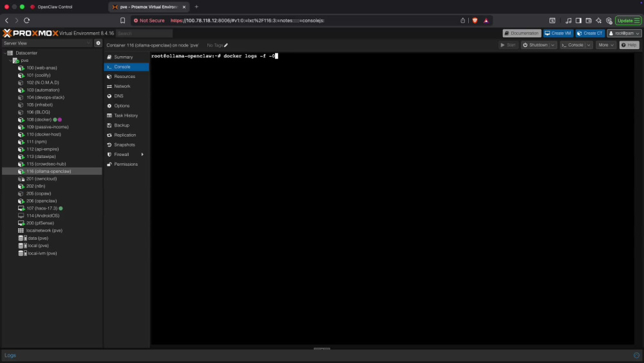Select container 100 (web-anas)
Viewport: 644px width, 363px height.
(41, 68)
